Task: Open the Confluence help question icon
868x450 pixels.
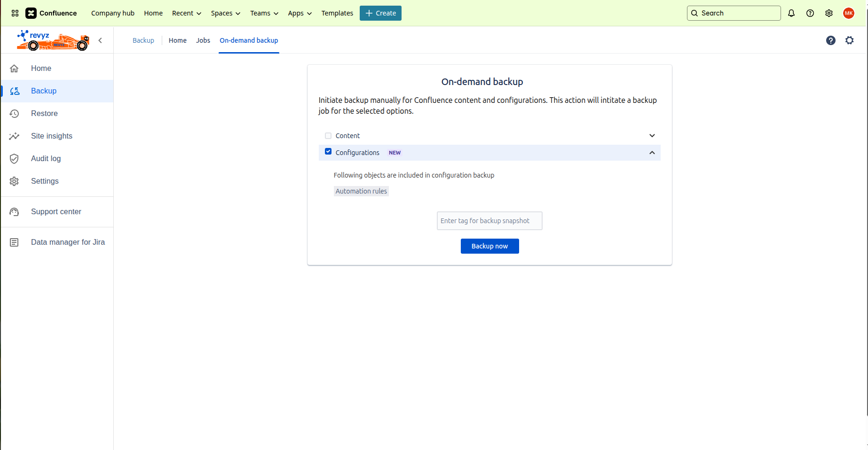Action: coord(810,13)
